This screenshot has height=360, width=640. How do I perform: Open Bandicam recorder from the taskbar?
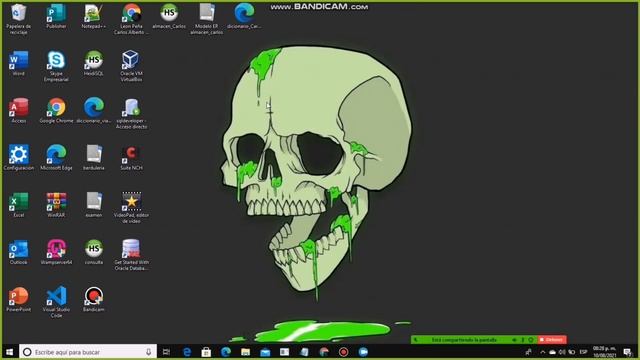(344, 352)
